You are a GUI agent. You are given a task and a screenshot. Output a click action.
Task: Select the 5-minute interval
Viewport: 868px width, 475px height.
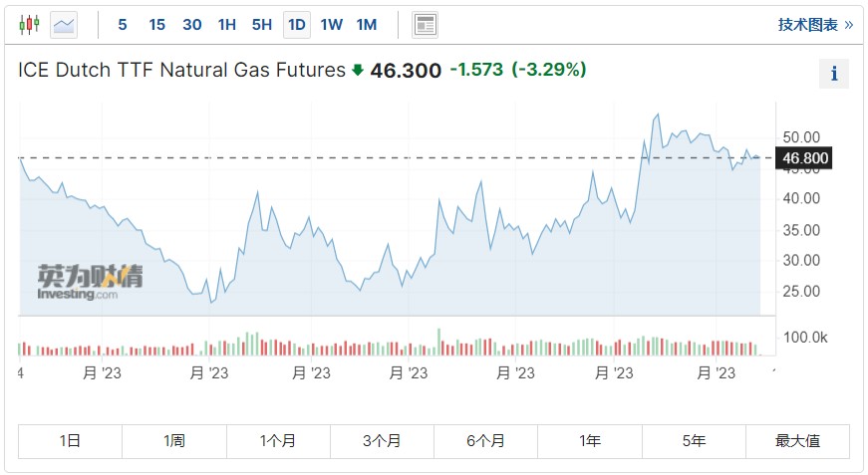(x=123, y=25)
